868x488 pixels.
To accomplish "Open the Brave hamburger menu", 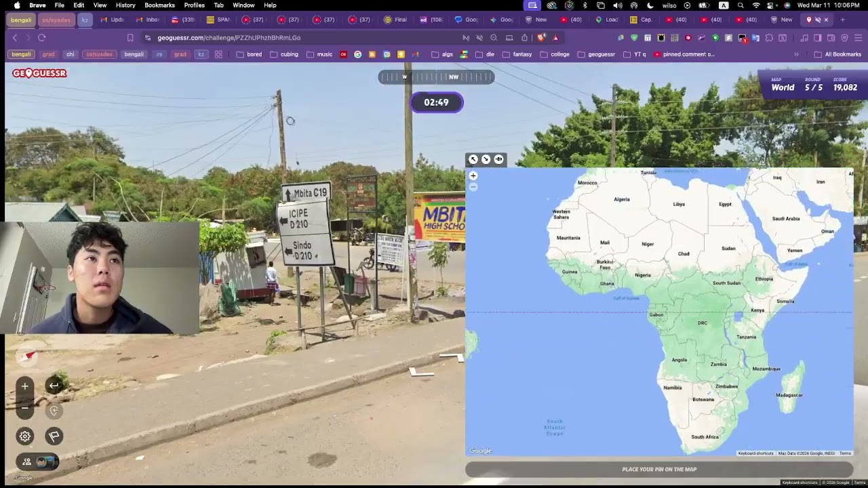I will [x=858, y=38].
